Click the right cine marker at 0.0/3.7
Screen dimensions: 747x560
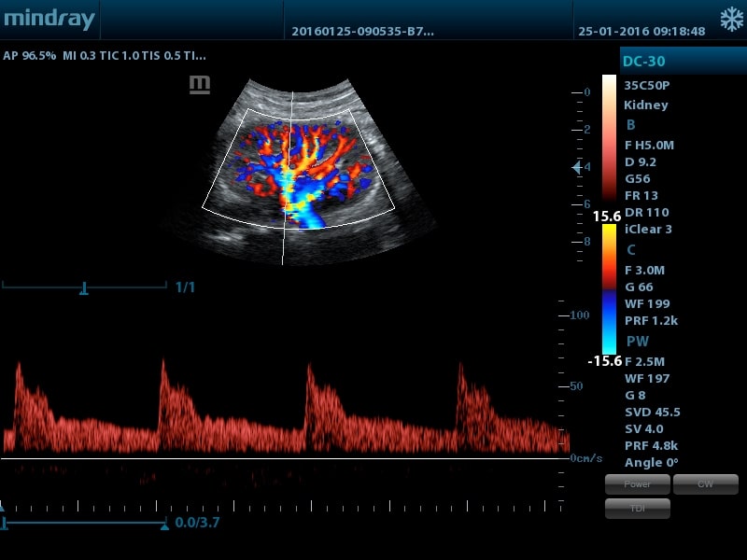click(164, 525)
